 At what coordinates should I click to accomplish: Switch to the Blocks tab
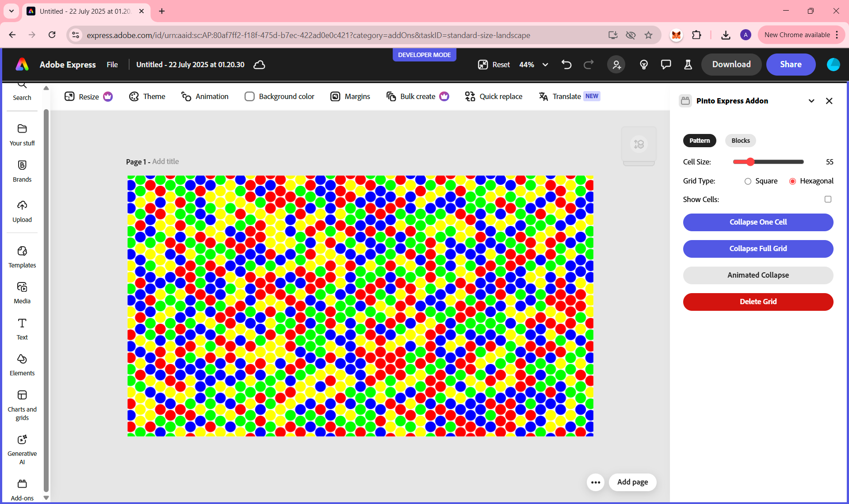(x=740, y=141)
